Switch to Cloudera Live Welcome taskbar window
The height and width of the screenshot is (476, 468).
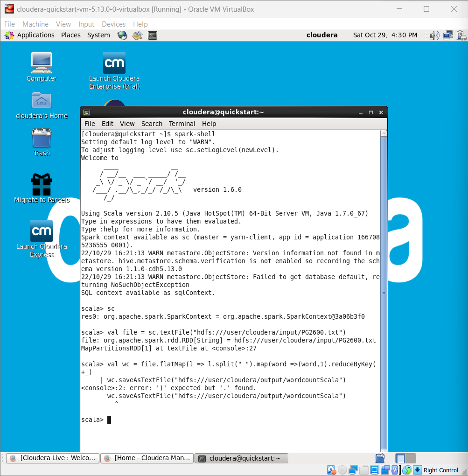[53, 458]
